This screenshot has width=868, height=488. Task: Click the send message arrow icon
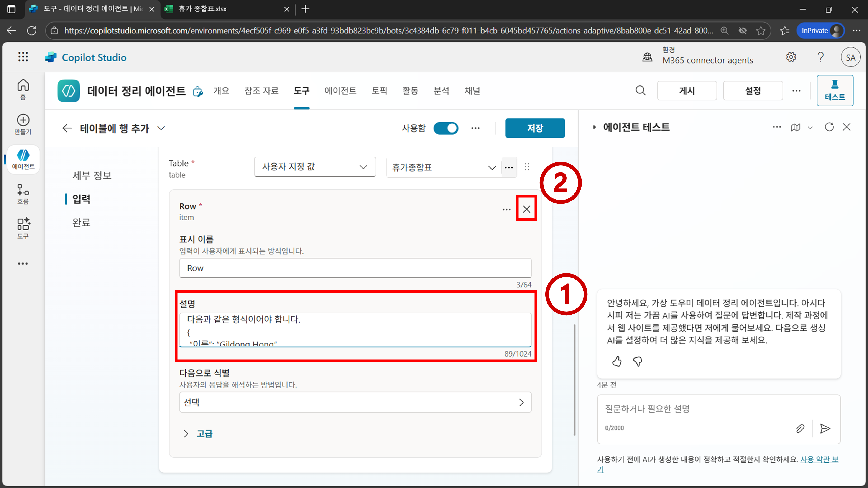pyautogui.click(x=825, y=428)
